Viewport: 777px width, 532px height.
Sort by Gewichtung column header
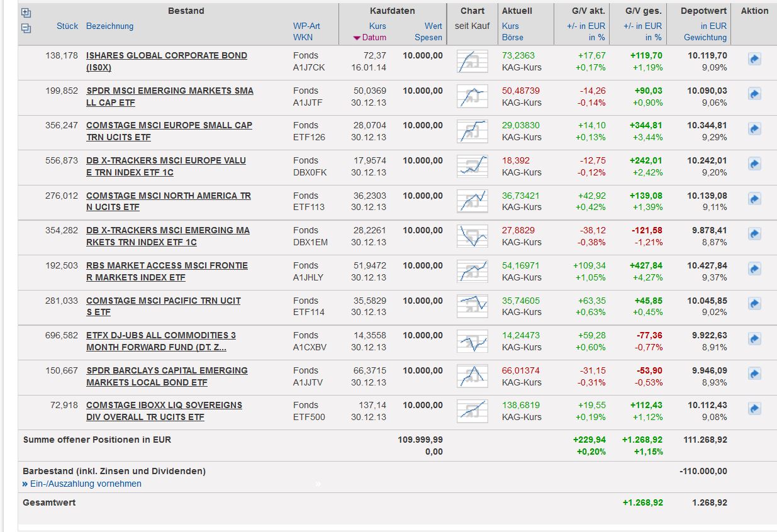pos(705,38)
